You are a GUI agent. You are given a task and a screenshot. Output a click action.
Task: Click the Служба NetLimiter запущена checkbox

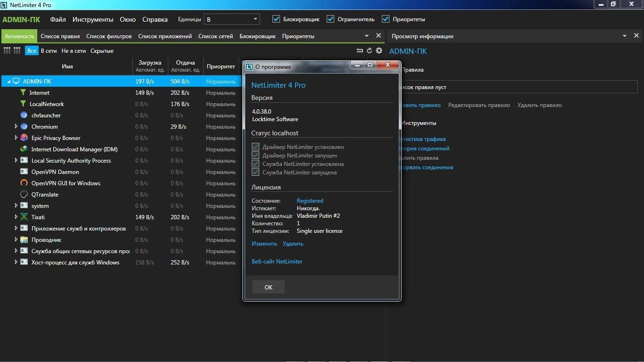pyautogui.click(x=256, y=173)
